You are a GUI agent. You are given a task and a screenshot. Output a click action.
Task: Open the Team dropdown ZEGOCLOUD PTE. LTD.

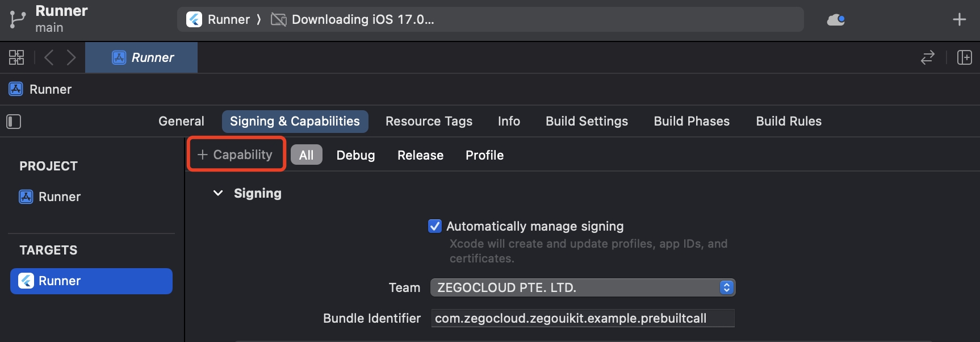click(583, 287)
